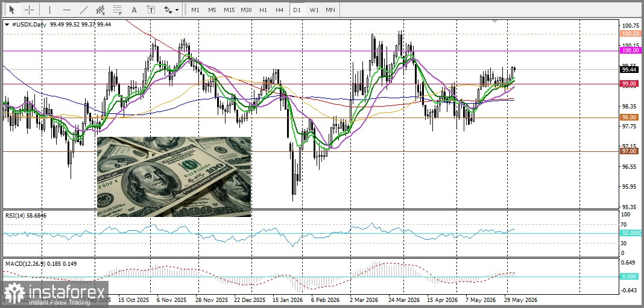Click the '15 Apr 2026' date label
This screenshot has height=308, width=644.
click(443, 300)
